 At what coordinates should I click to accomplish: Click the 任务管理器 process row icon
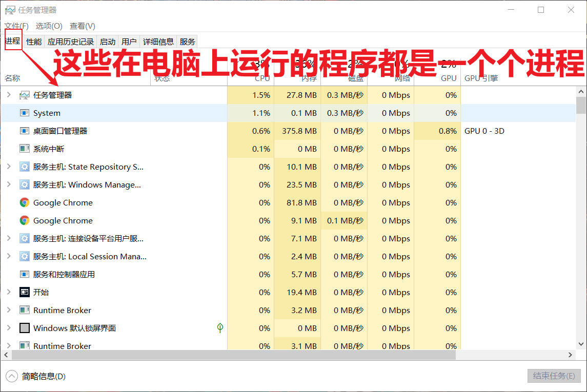coord(24,95)
